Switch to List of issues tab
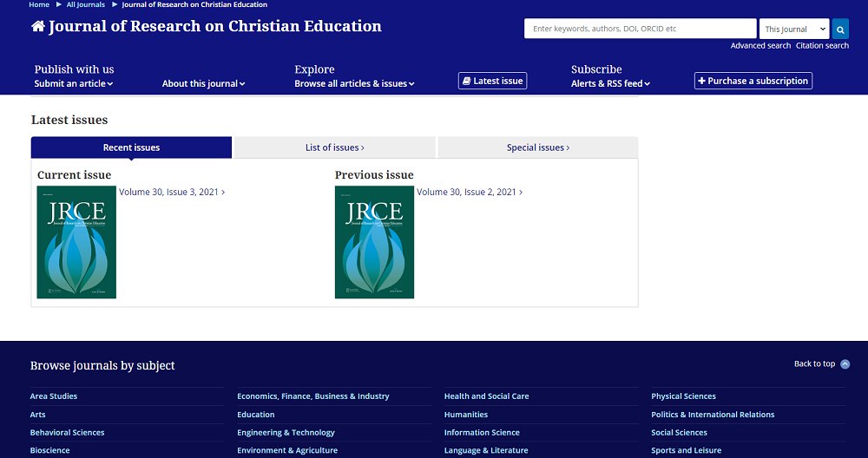Screen dimensions: 868x458 (x=334, y=147)
